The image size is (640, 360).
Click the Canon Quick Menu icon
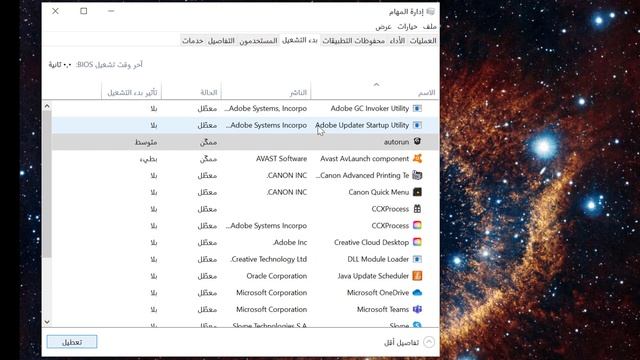pos(417,192)
